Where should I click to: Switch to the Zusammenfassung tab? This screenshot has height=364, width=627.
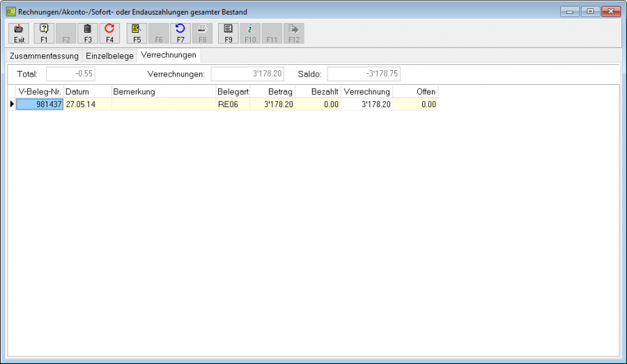[x=44, y=56]
